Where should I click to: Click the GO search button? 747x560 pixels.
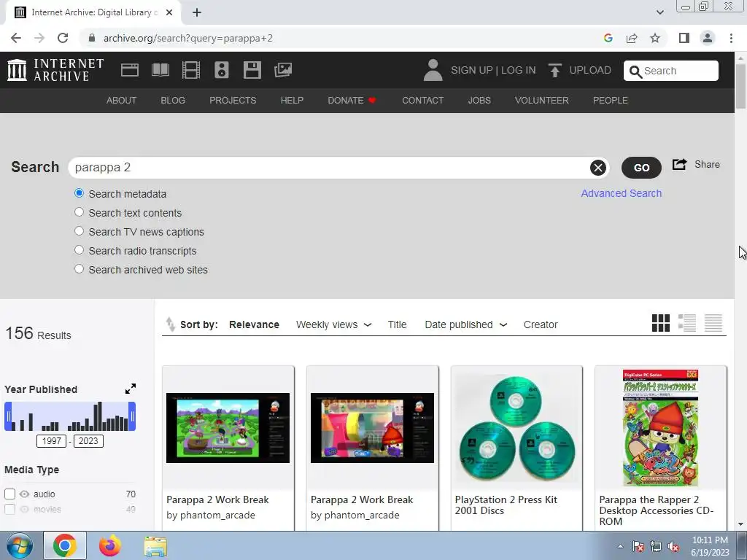tap(641, 168)
